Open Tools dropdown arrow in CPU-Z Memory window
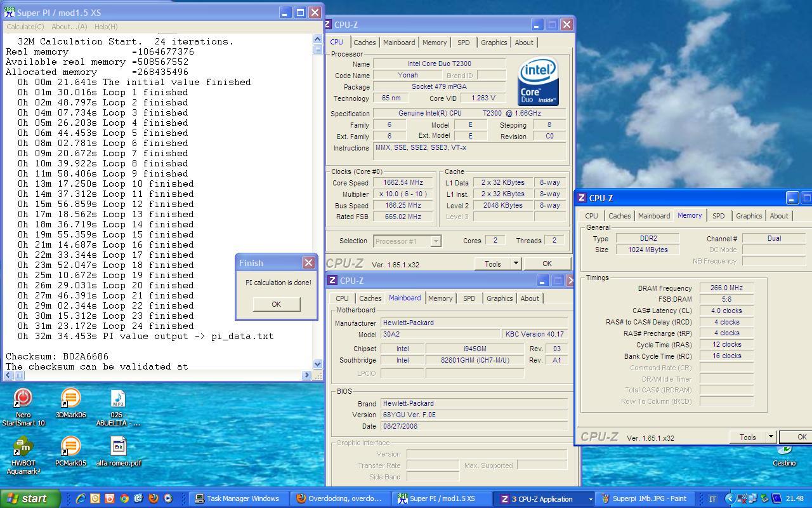The height and width of the screenshot is (508, 812). pyautogui.click(x=771, y=437)
